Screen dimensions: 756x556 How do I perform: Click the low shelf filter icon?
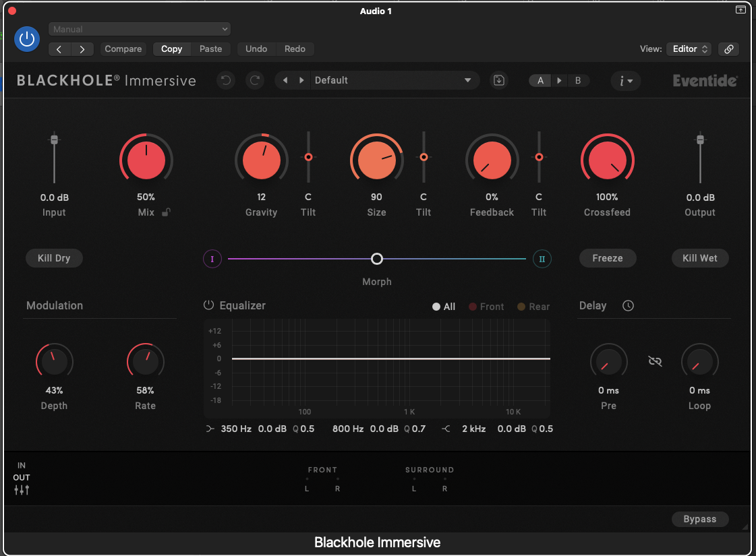tap(210, 429)
